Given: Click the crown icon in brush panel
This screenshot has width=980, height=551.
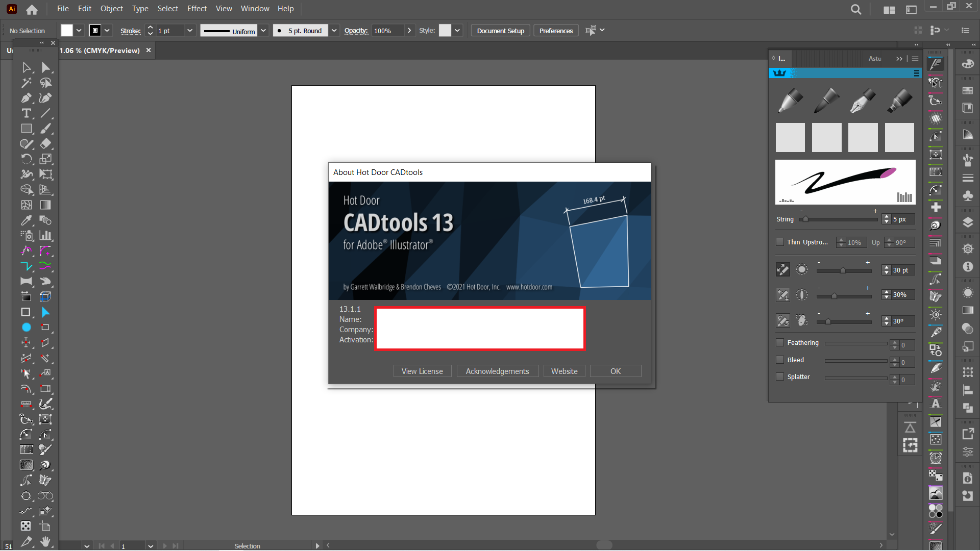Looking at the screenshot, I should [x=779, y=73].
